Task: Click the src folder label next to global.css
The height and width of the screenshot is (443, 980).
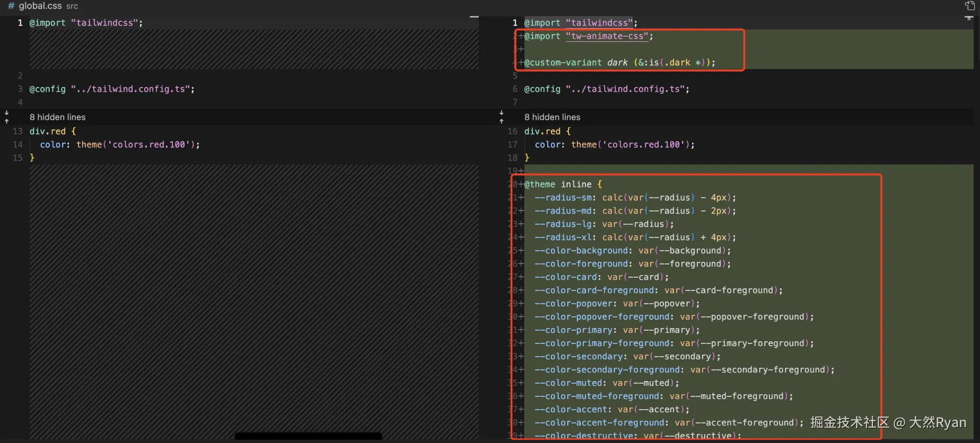Action: pyautogui.click(x=72, y=6)
